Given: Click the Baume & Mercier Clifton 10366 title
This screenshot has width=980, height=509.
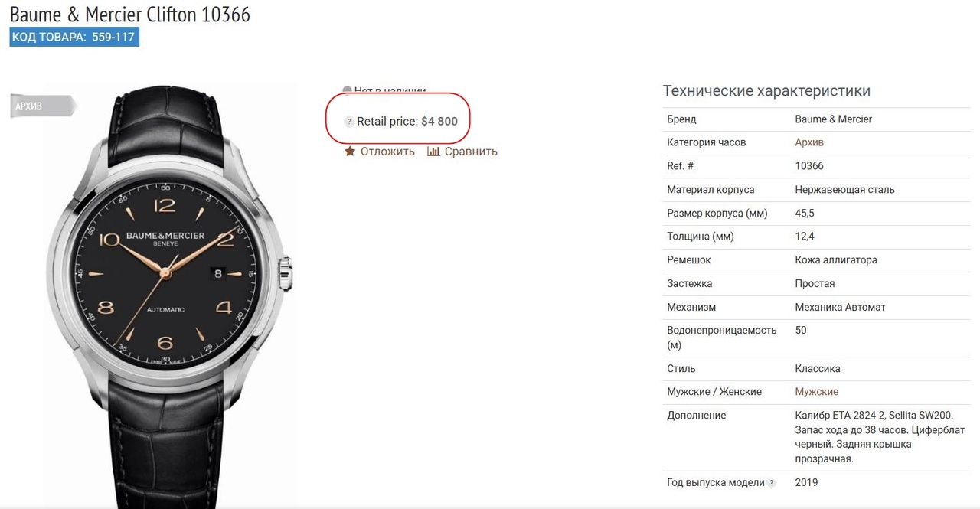Looking at the screenshot, I should coord(130,14).
